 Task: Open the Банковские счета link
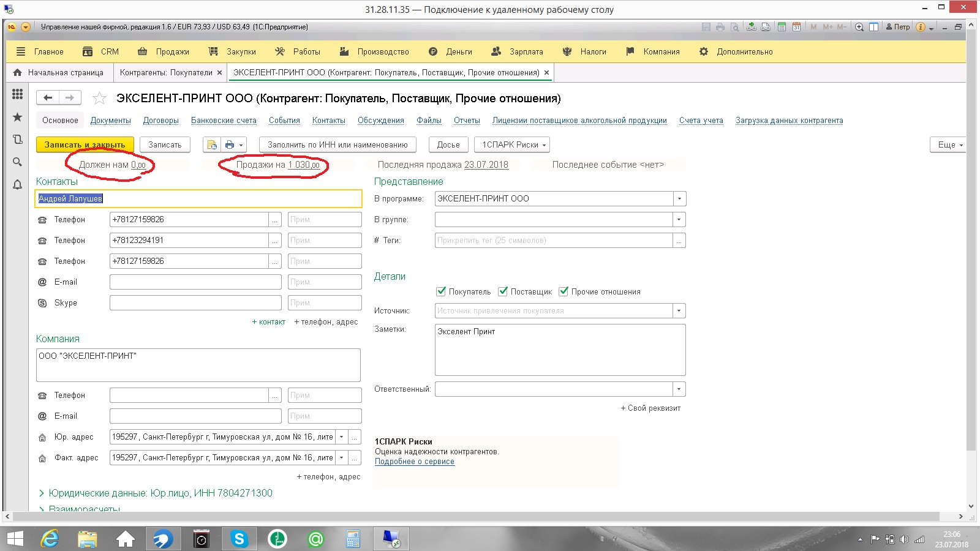pos(224,121)
